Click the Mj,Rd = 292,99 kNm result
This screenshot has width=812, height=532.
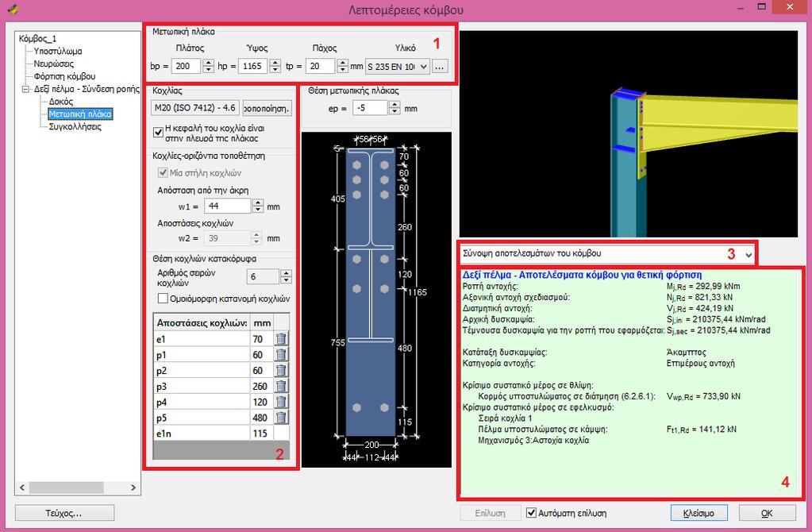[703, 287]
